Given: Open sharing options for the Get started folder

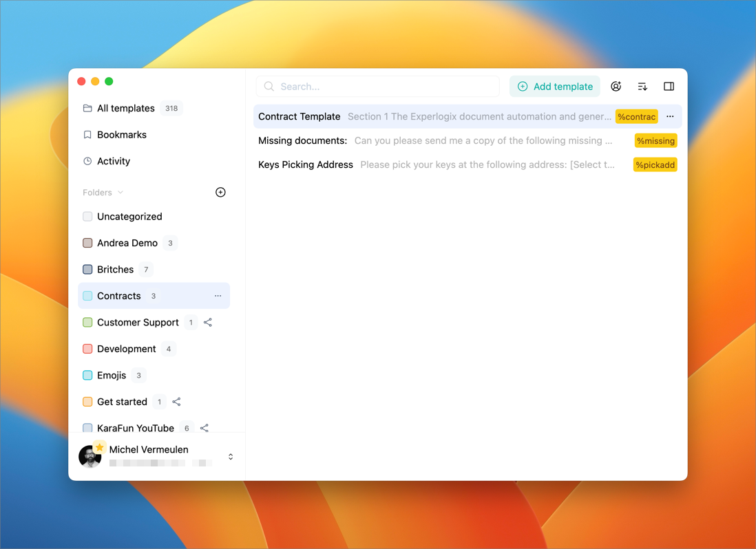Looking at the screenshot, I should pyautogui.click(x=176, y=401).
